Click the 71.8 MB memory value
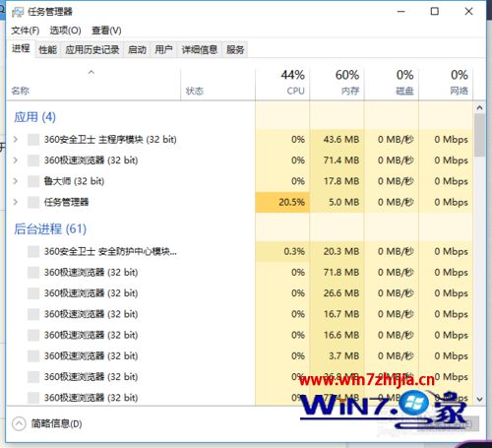This screenshot has width=492, height=448. point(341,272)
